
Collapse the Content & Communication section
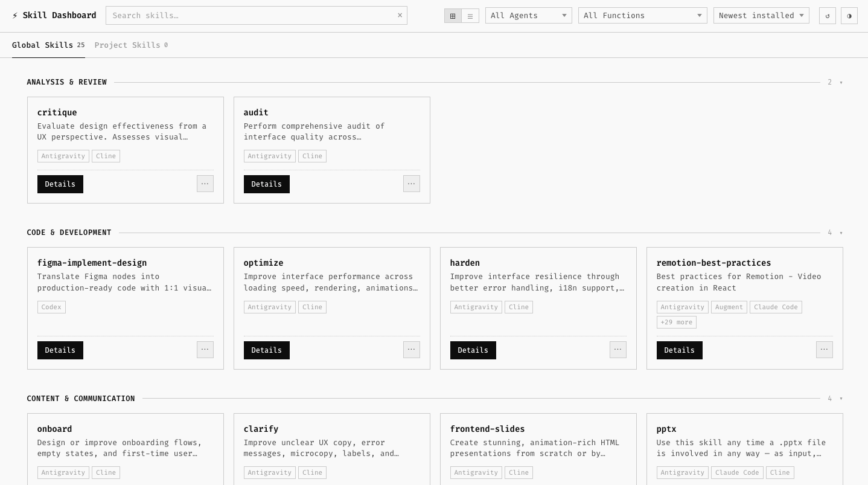pos(841,399)
